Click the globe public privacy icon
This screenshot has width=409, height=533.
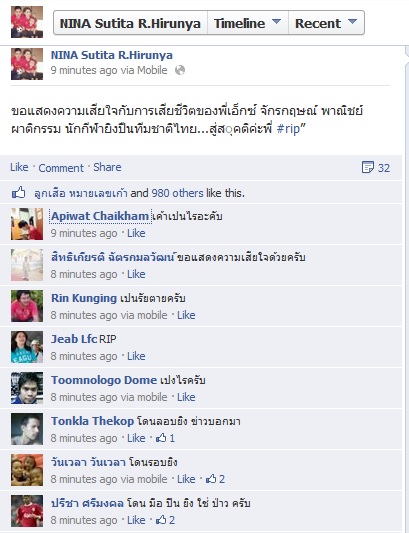(180, 70)
